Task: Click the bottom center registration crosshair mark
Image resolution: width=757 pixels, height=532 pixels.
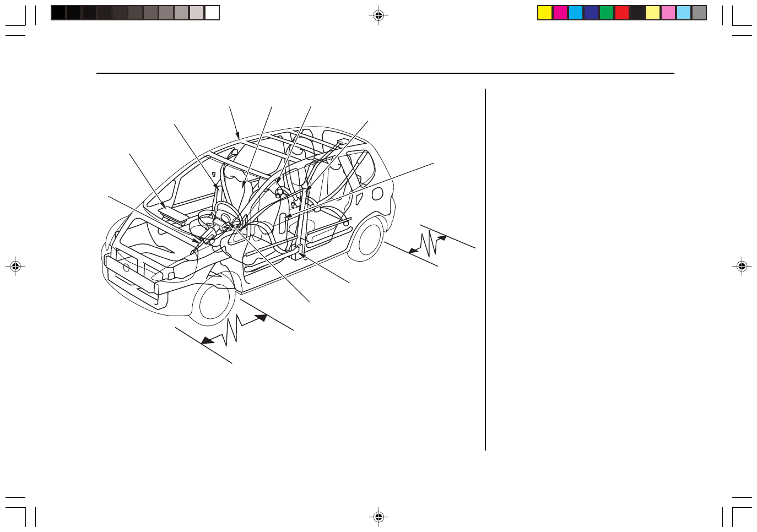Action: click(x=378, y=517)
